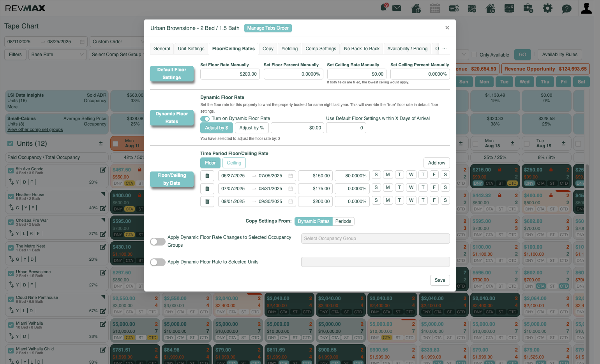Open the help question bubble icon
Image resolution: width=600 pixels, height=364 pixels.
coord(566,9)
